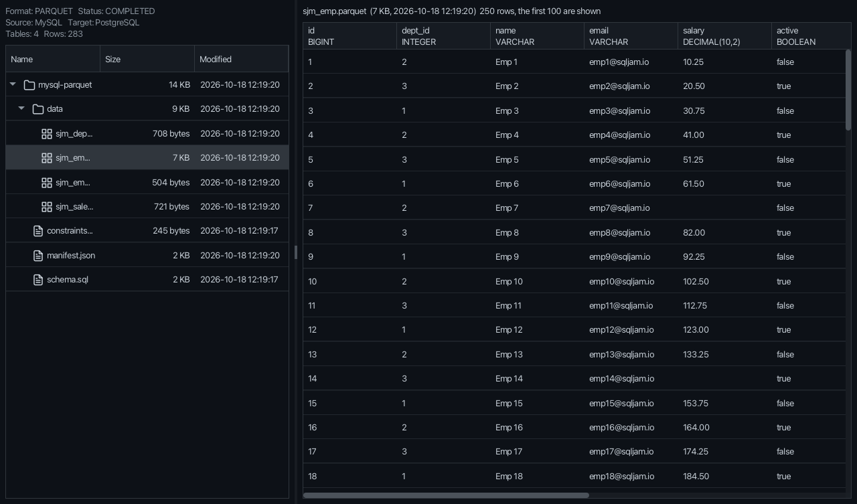The width and height of the screenshot is (857, 504).
Task: Sort files by Modified column header
Action: coord(242,59)
